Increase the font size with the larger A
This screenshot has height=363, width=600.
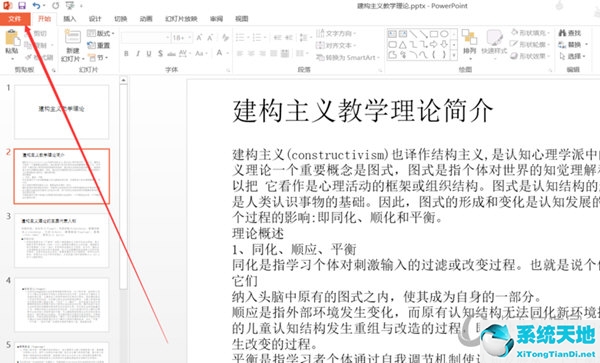coord(199,37)
